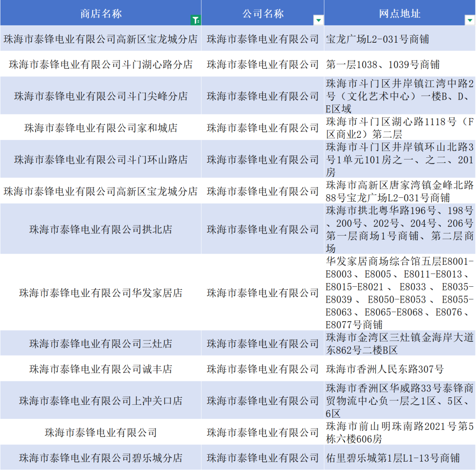
Task: Select company name cell in 家和城店 row
Action: pos(263,127)
